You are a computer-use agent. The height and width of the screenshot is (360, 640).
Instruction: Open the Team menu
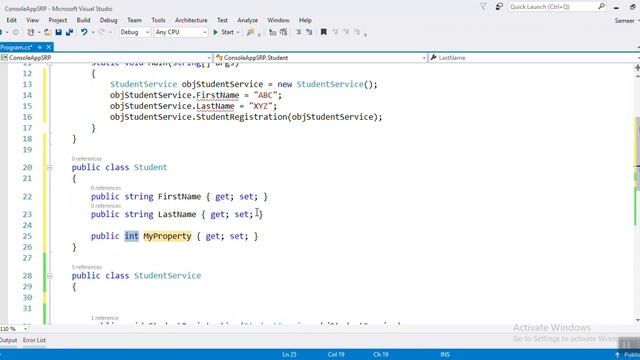click(x=134, y=20)
